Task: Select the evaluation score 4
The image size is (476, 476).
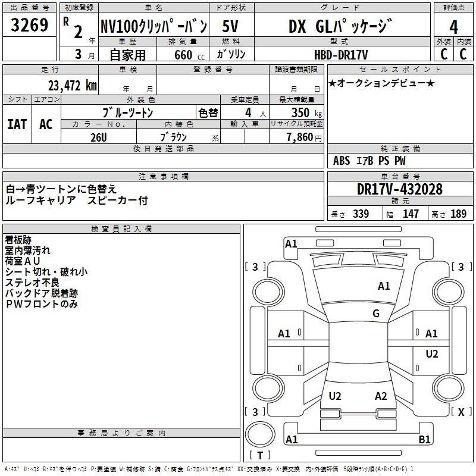Action: [453, 27]
